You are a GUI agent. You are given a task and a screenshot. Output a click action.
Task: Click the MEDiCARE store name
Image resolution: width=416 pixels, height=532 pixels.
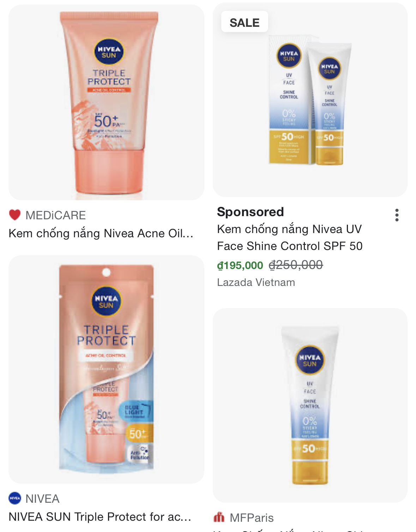(56, 215)
